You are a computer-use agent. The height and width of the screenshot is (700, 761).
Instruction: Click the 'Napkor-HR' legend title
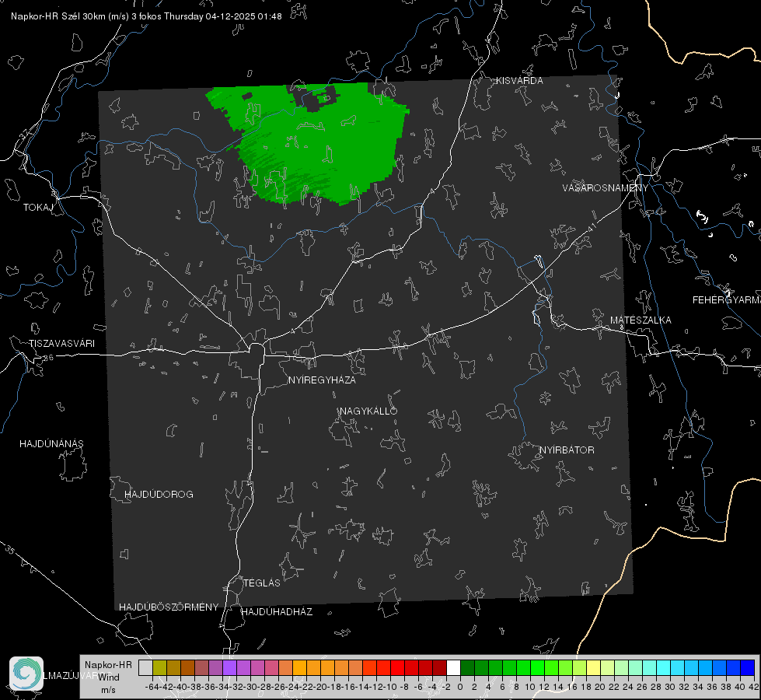[x=108, y=665]
